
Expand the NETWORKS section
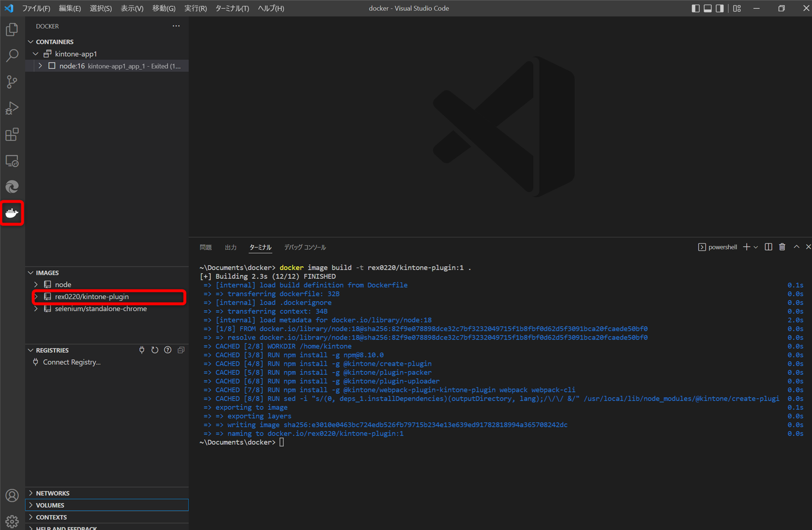point(31,493)
